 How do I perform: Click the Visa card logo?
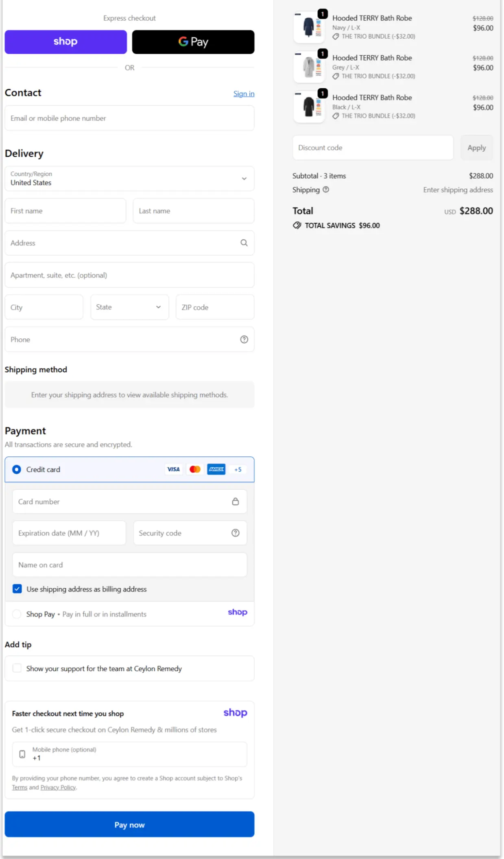(173, 469)
